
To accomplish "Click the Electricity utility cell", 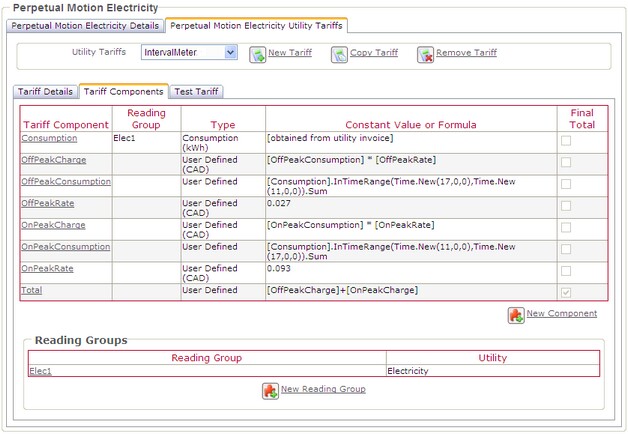I will tap(493, 371).
